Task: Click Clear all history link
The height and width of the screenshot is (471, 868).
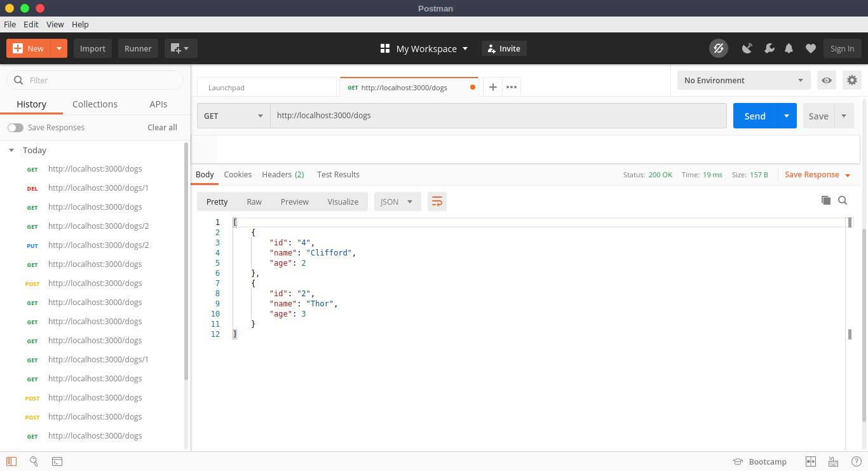Action: click(162, 128)
